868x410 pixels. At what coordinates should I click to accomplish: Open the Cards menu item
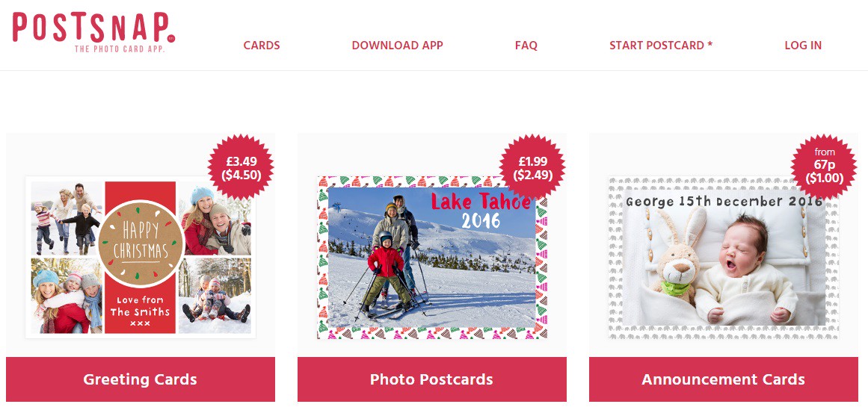[x=262, y=46]
